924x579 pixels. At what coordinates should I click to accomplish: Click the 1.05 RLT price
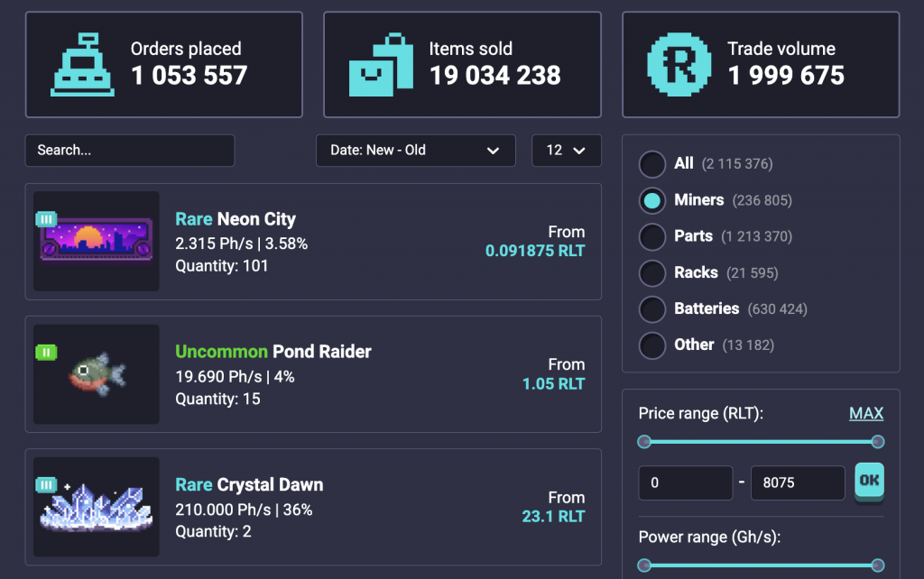[x=553, y=384]
